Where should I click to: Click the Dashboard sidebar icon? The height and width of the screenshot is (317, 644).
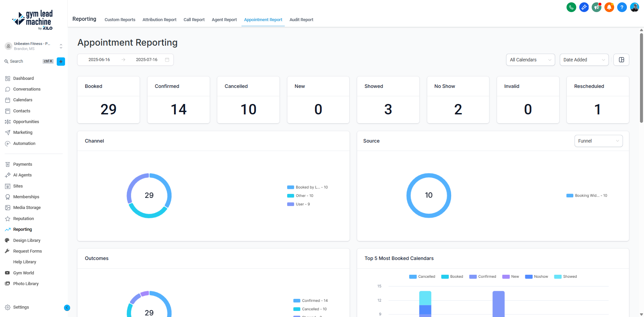tap(8, 78)
